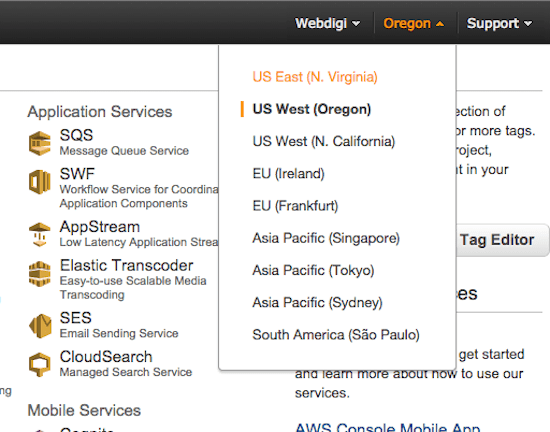Choose Asia Pacific (Sydney) region
The width and height of the screenshot is (550, 432).
(x=317, y=303)
